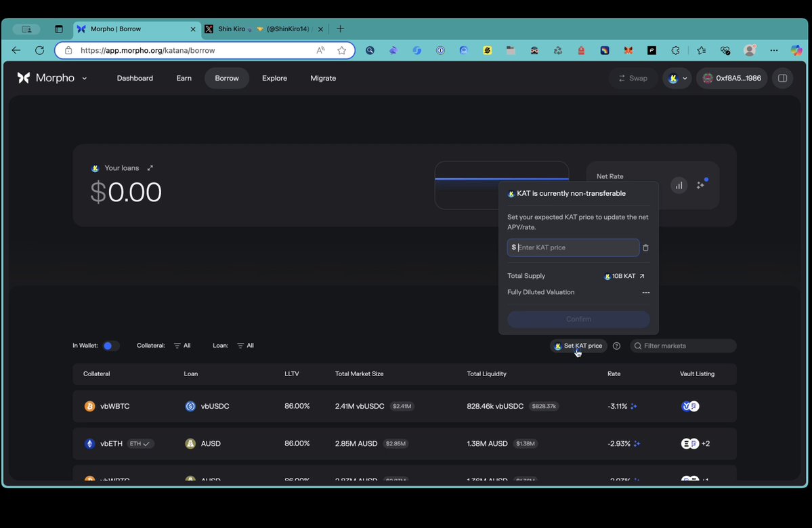The image size is (812, 528).
Task: Sort by the LLTV column header
Action: (x=292, y=373)
